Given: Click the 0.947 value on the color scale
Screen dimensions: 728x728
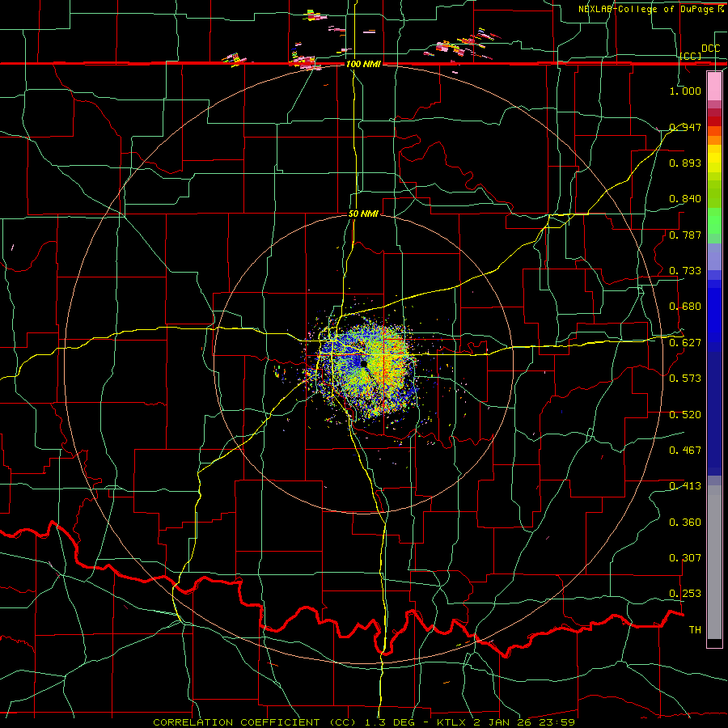Looking at the screenshot, I should (x=685, y=127).
